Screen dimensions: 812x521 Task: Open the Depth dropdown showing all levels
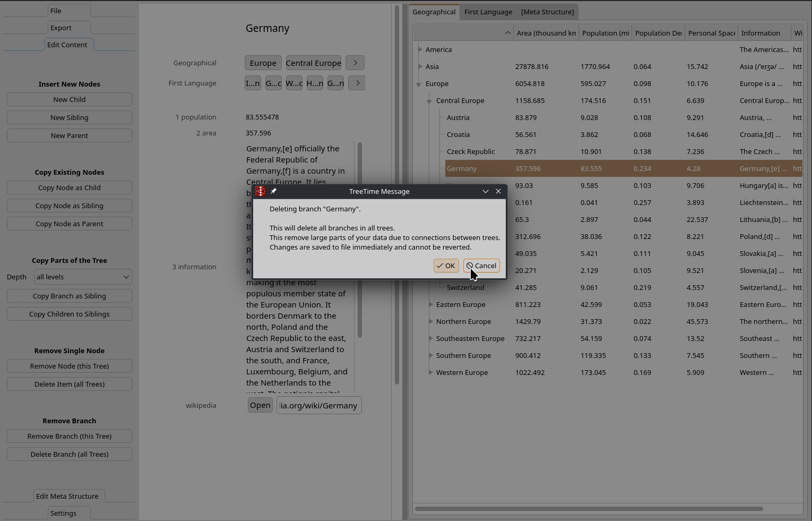(x=83, y=277)
